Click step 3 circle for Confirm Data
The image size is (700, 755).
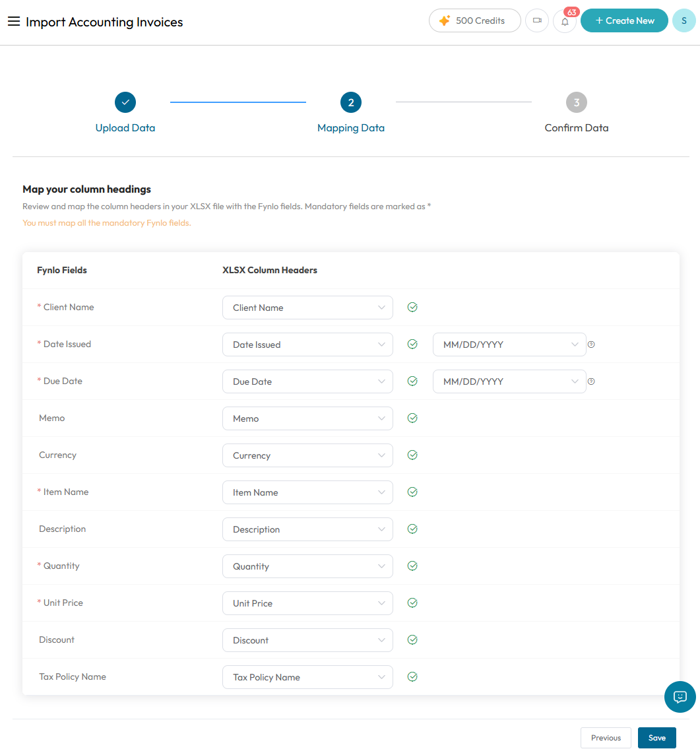576,102
